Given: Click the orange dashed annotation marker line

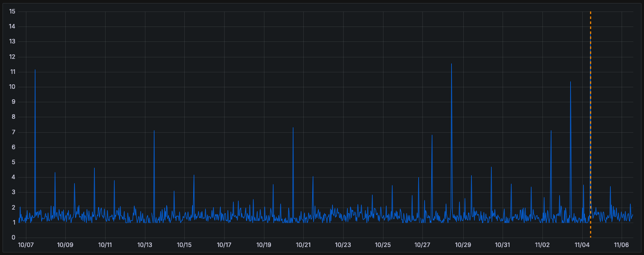Looking at the screenshot, I should (590, 124).
